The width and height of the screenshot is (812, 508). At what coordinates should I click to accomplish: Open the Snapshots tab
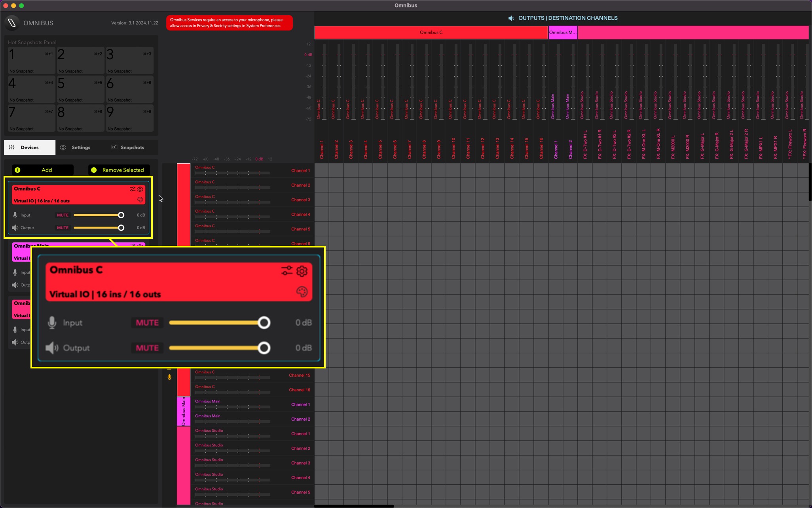coord(132,147)
